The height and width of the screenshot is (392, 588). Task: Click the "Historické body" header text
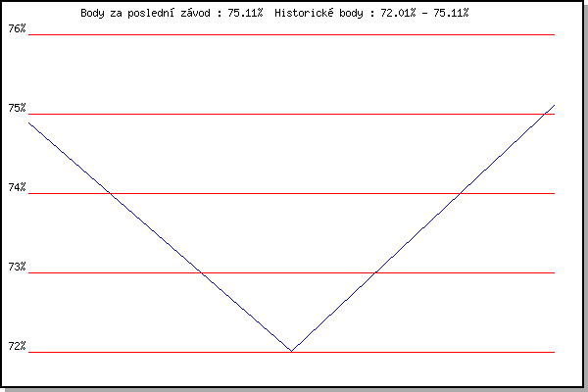(x=321, y=13)
